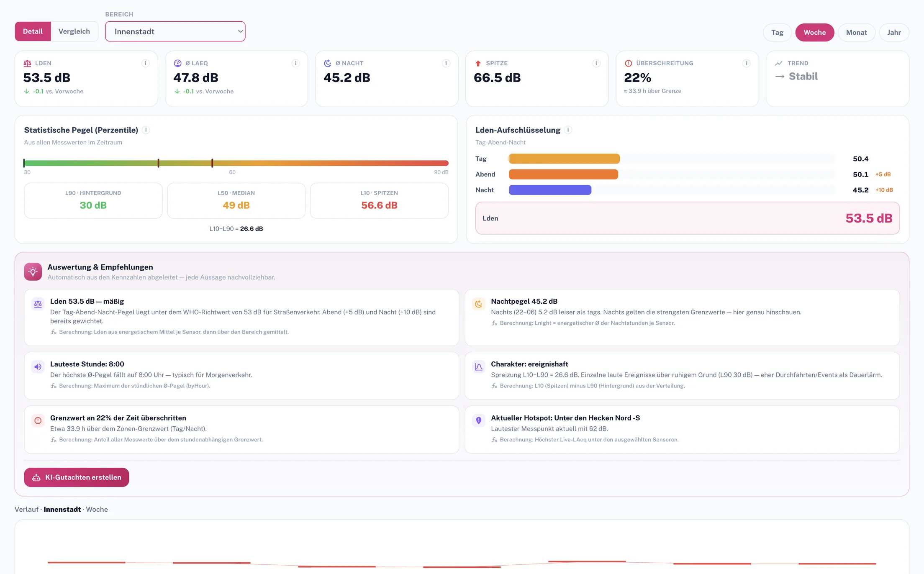The width and height of the screenshot is (924, 574).
Task: Click the warning icon on ÜBERSCHREITUNG card
Action: coord(628,63)
